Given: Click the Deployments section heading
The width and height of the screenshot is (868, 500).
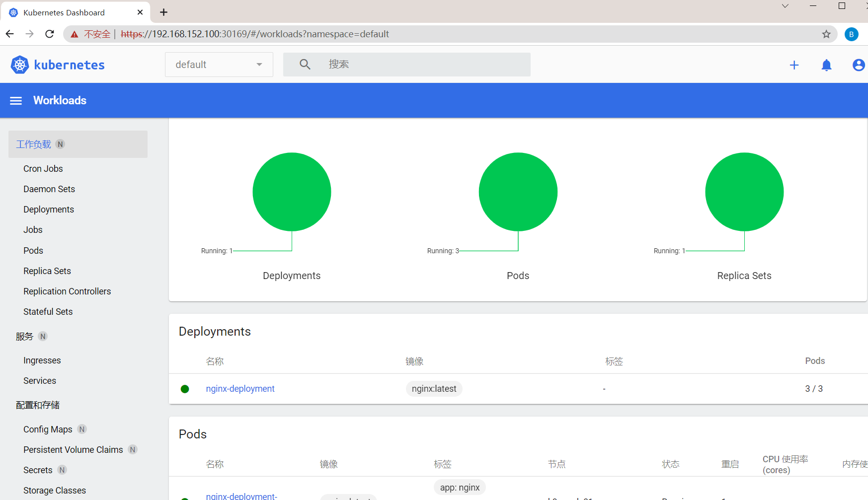Looking at the screenshot, I should [x=215, y=332].
